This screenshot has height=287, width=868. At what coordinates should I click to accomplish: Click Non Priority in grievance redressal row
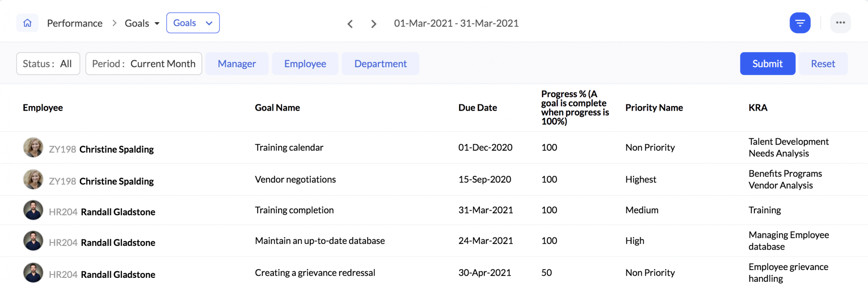coord(650,273)
